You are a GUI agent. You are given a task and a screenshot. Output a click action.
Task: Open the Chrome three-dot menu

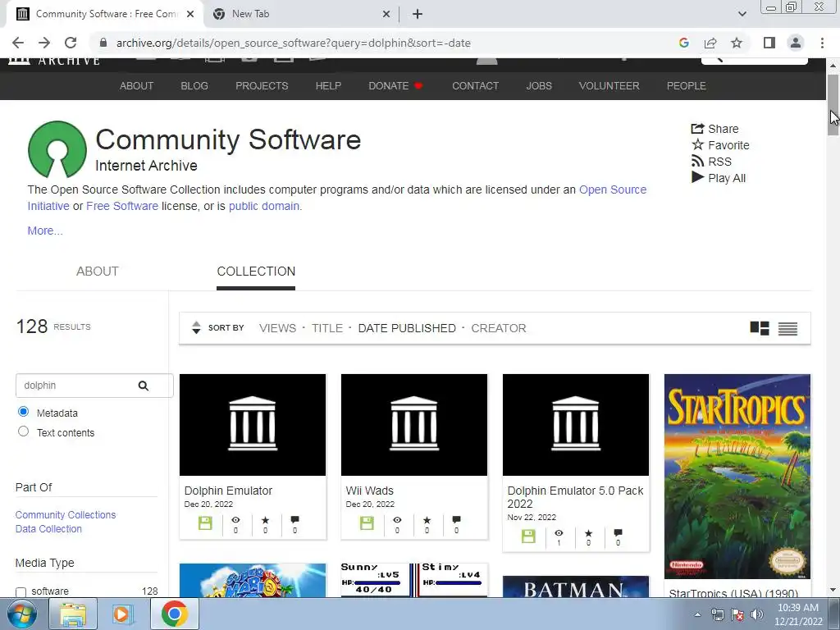pos(822,43)
